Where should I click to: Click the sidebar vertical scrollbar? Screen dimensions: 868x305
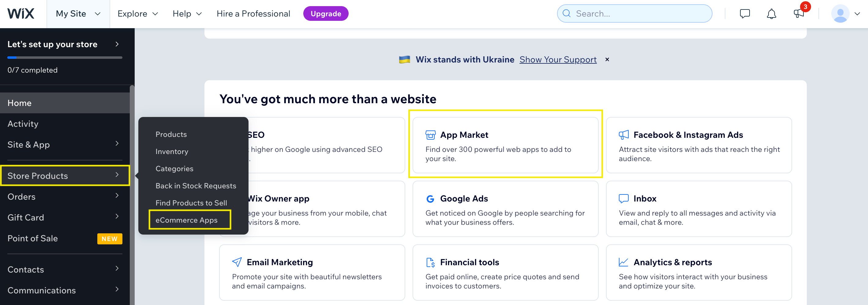coord(132,195)
